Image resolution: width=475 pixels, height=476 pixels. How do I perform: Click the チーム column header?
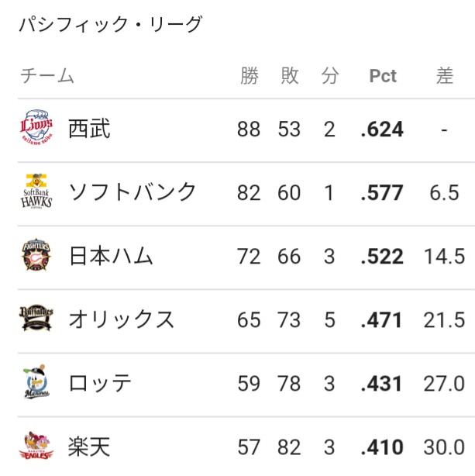click(47, 75)
